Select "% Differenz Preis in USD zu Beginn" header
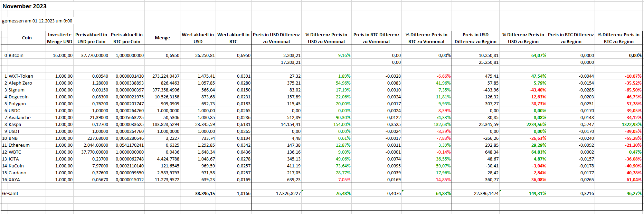Screen dimensions: 644x214 pos(523,38)
